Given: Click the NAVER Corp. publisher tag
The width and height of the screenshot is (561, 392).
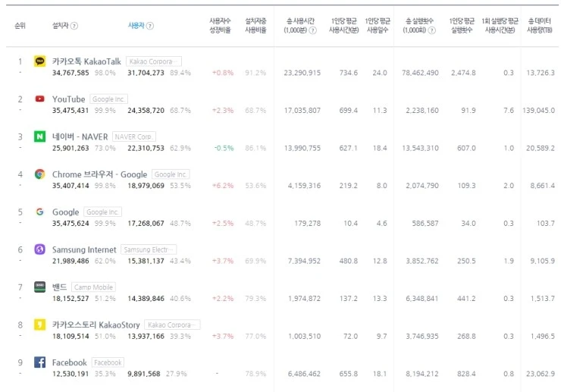Looking at the screenshot, I should click(x=134, y=136).
